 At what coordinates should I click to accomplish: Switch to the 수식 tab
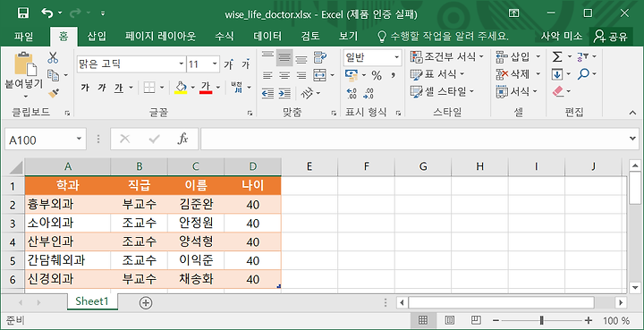(225, 36)
